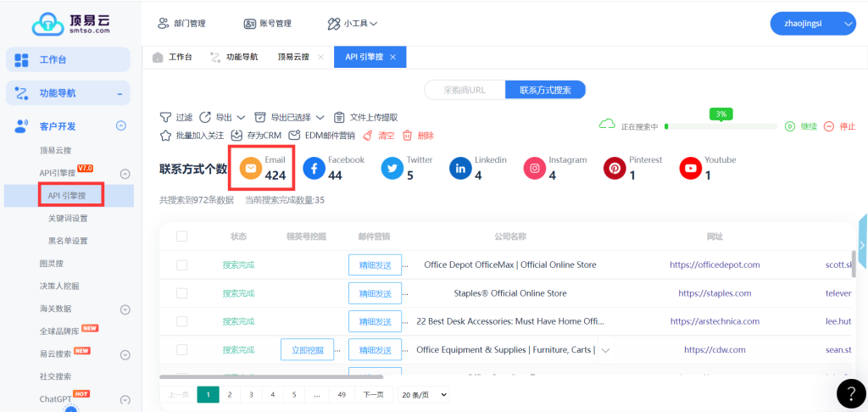The image size is (868, 412).
Task: Switch to the 采购商URL tab
Action: (x=465, y=90)
